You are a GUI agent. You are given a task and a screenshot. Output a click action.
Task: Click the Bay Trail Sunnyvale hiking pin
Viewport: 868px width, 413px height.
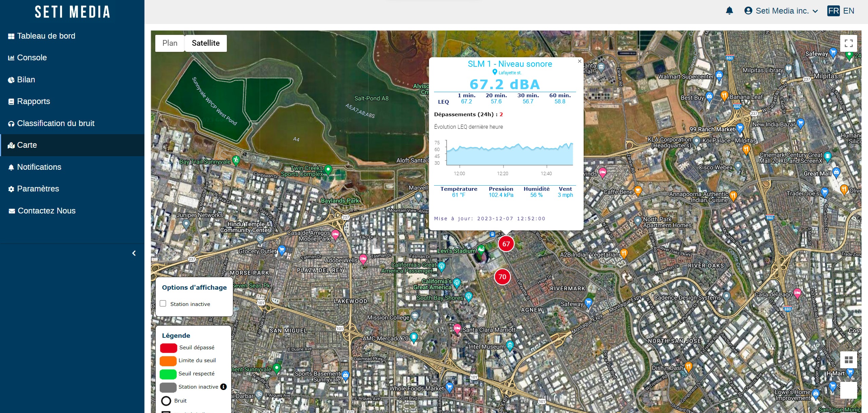click(236, 160)
